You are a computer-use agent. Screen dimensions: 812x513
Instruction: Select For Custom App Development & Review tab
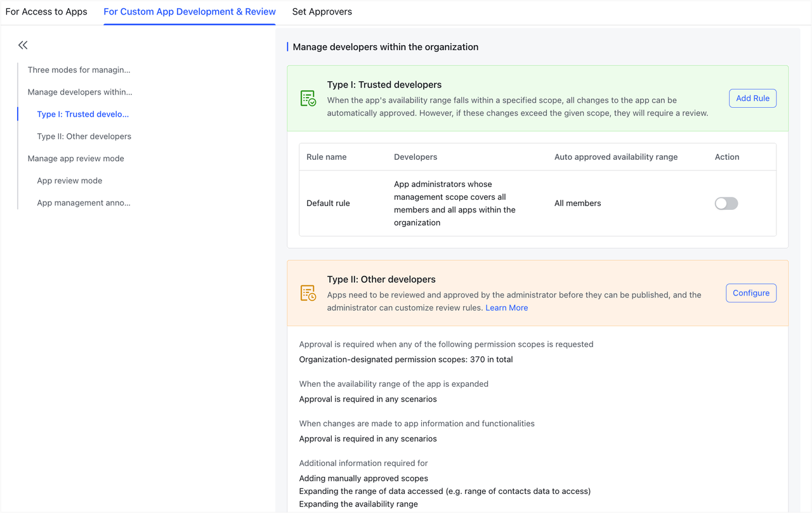tap(190, 11)
